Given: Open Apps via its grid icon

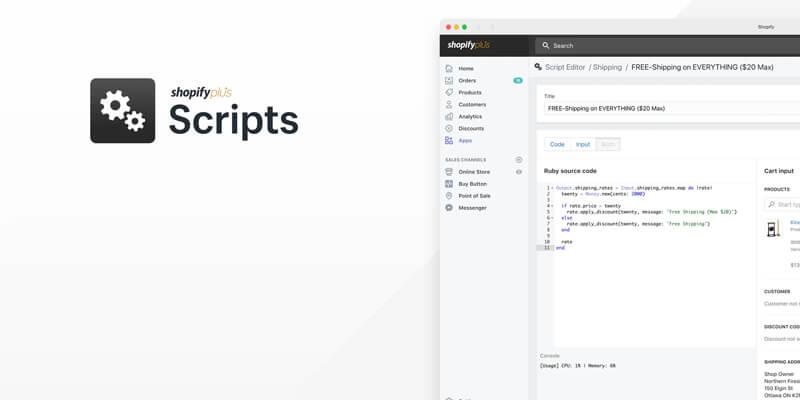Looking at the screenshot, I should 449,140.
